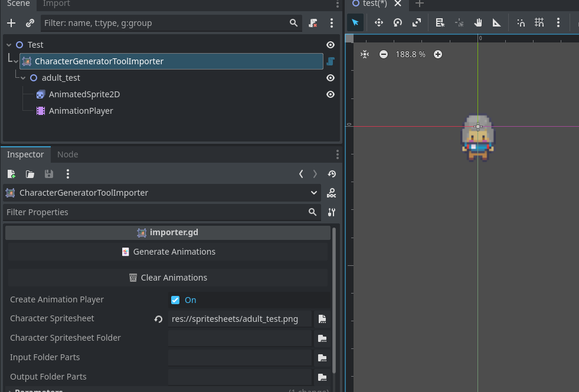Select the AnimationPlayer node
The image size is (579, 392).
coord(81,111)
